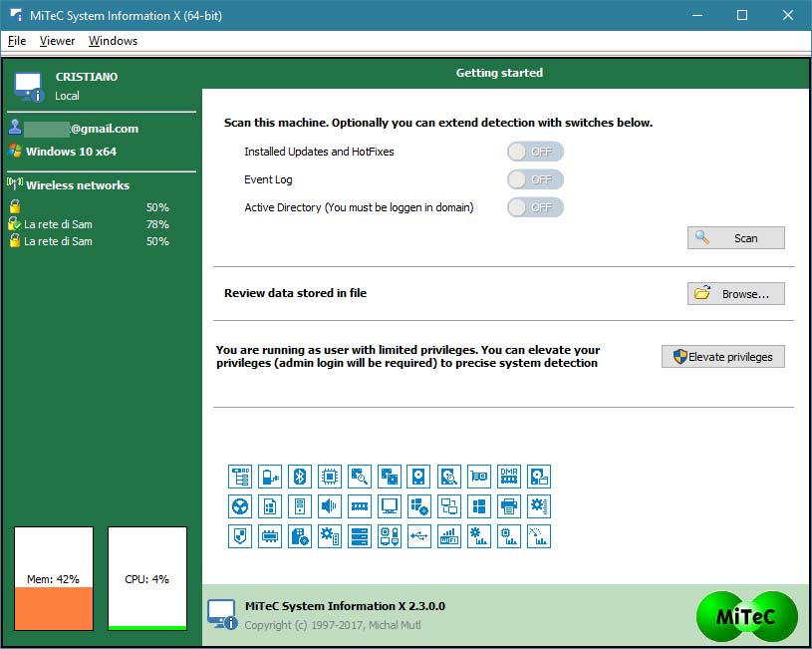This screenshot has height=649, width=812.
Task: Open the Viewer menu
Action: (57, 41)
